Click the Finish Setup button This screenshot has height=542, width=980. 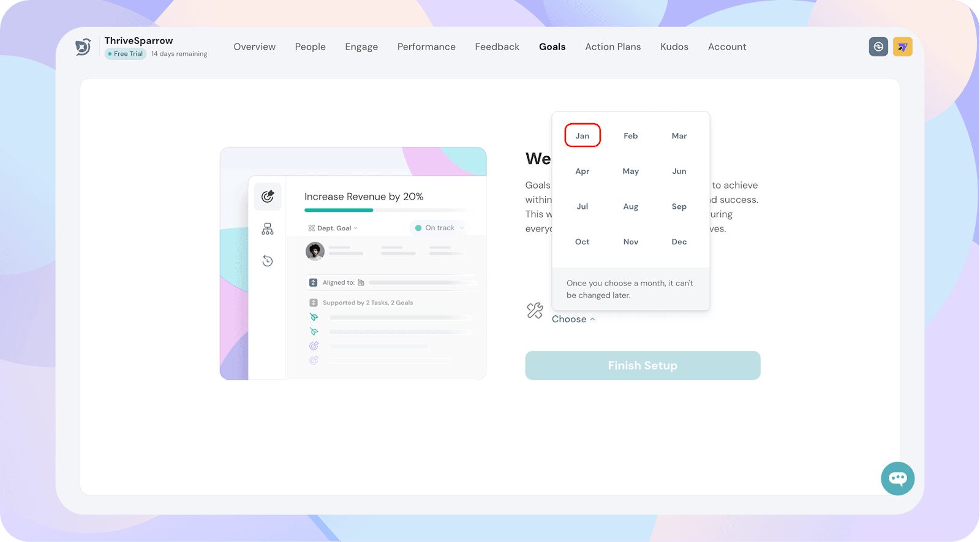click(643, 366)
